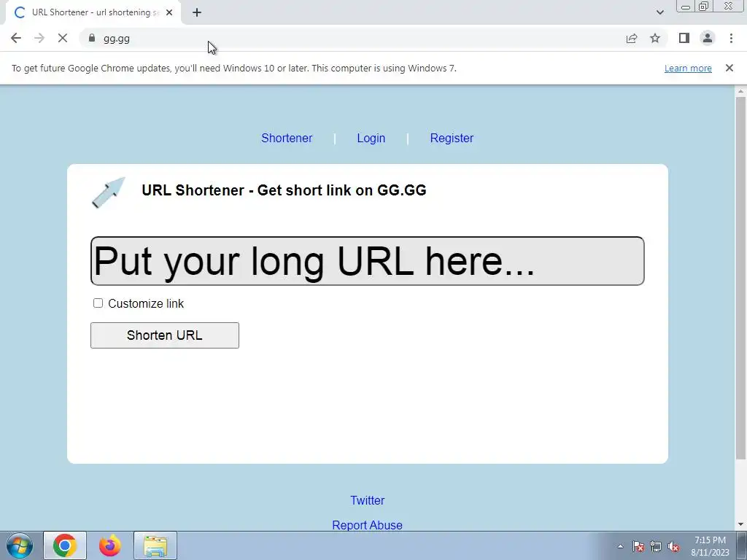View site info via the lock icon

[92, 38]
